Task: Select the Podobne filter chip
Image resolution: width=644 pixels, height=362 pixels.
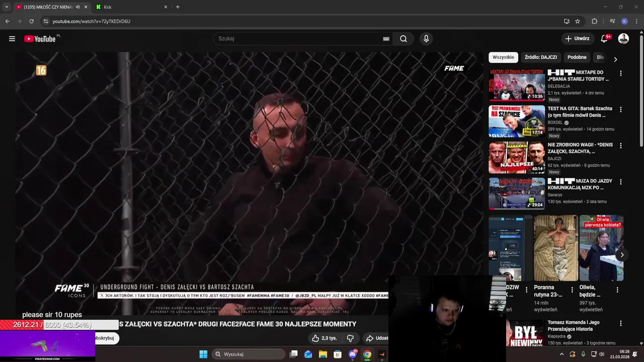Action: [x=577, y=57]
